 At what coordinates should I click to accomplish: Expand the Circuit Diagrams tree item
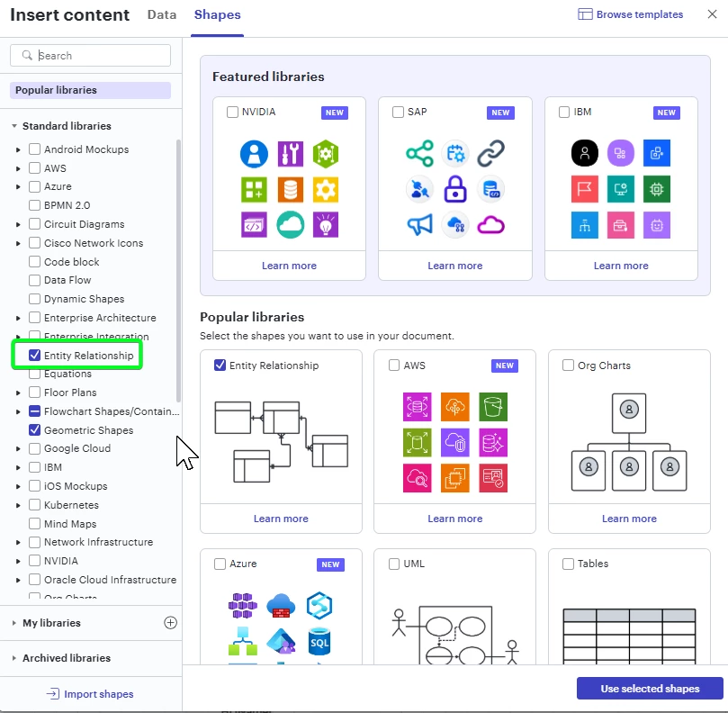[18, 224]
